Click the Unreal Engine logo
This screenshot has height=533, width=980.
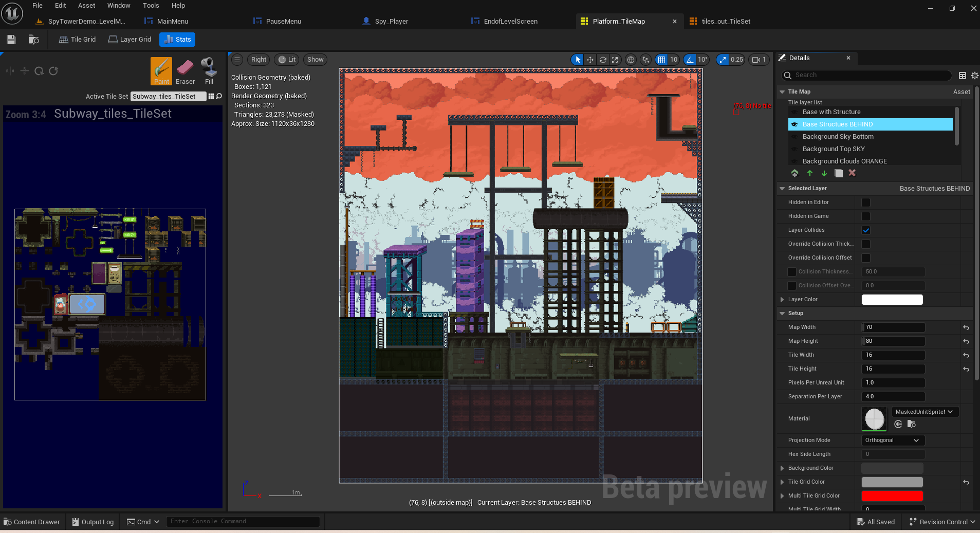click(12, 13)
